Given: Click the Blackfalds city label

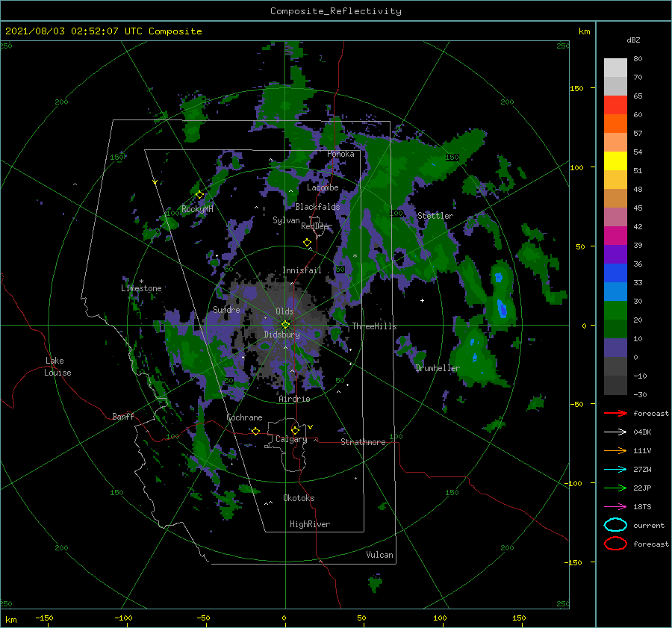Looking at the screenshot, I should [317, 207].
